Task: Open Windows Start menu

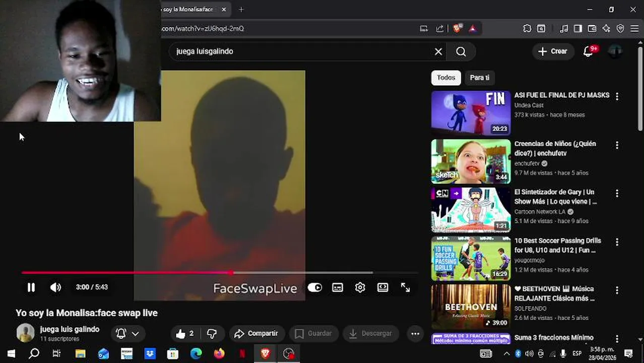Action: [11, 354]
